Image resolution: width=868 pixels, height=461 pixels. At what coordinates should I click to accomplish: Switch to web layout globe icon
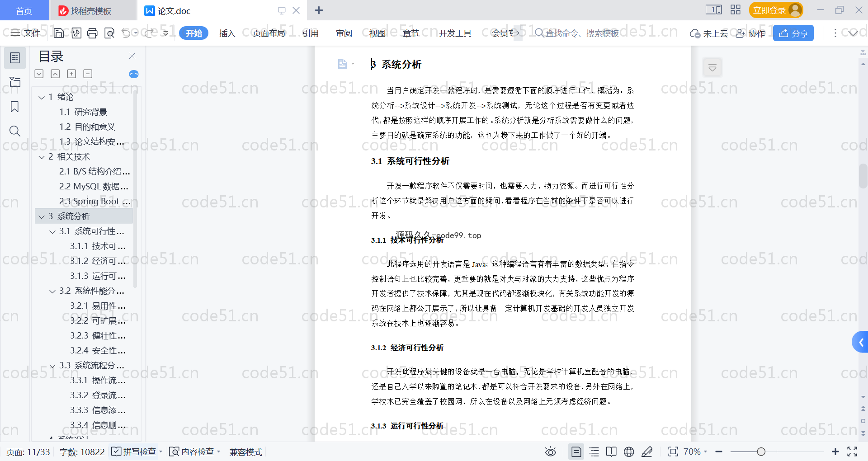pos(629,452)
